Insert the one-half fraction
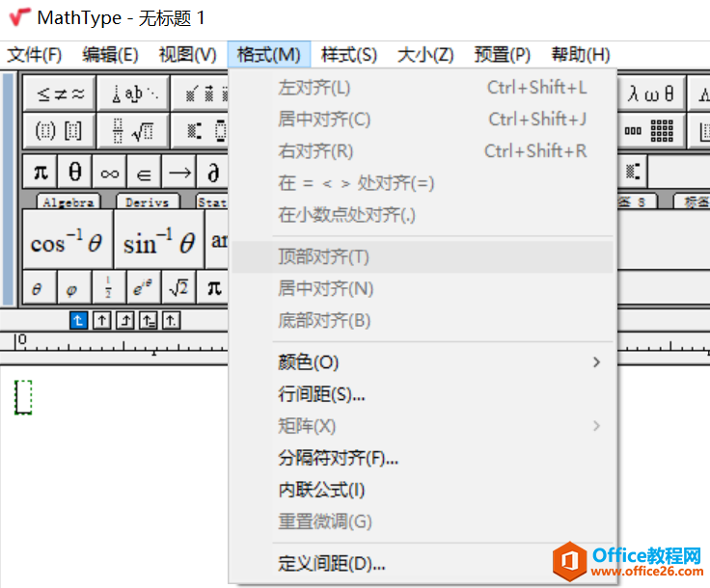 110,287
